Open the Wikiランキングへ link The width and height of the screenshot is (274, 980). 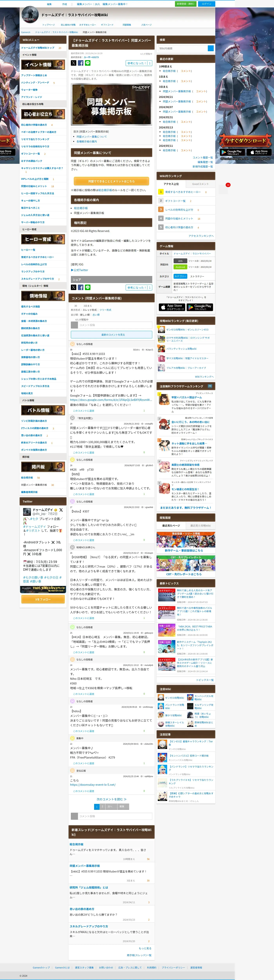point(204,377)
